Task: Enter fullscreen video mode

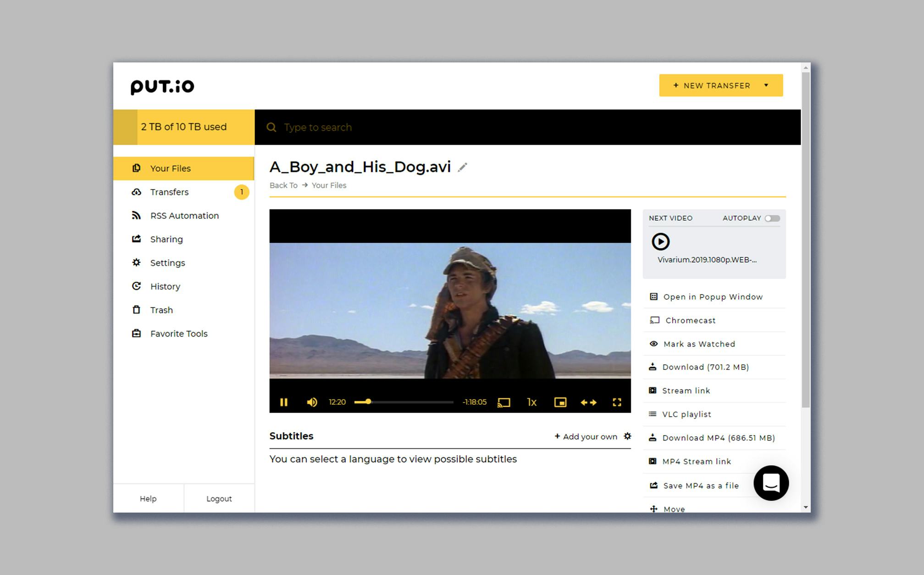Action: click(x=617, y=402)
